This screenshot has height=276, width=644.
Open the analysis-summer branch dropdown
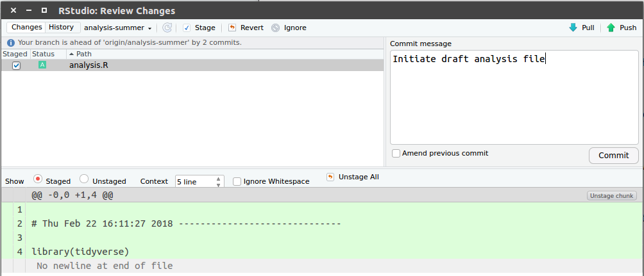[x=118, y=28]
